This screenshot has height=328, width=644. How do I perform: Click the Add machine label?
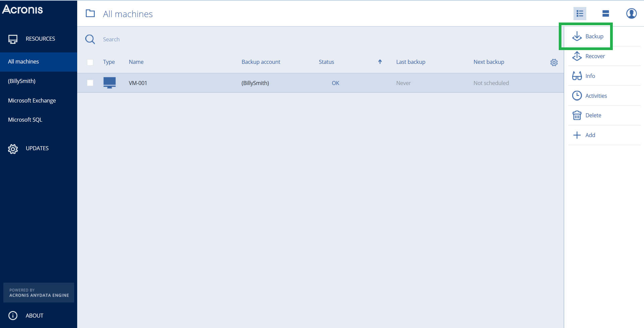pos(590,135)
